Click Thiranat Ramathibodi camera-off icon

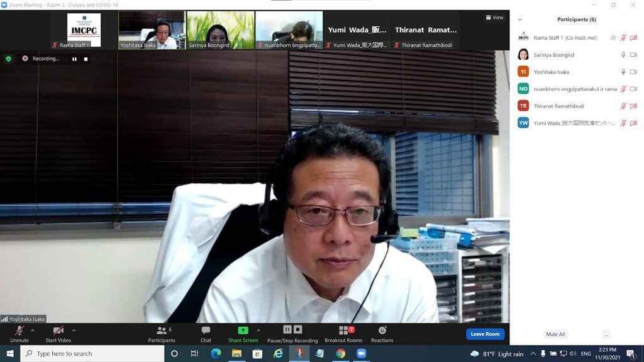[633, 106]
